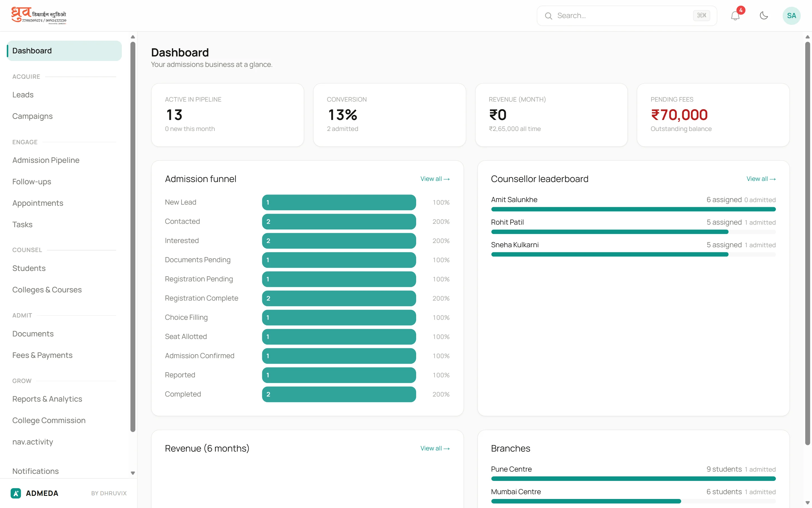Screen dimensions: 812x508
Task: Click the ⌘K shortcut badge
Action: point(701,16)
